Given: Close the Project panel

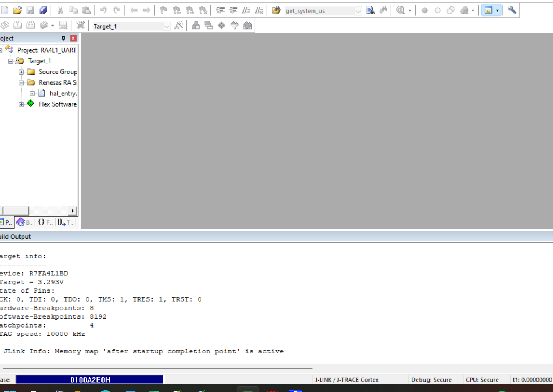Looking at the screenshot, I should coord(73,38).
